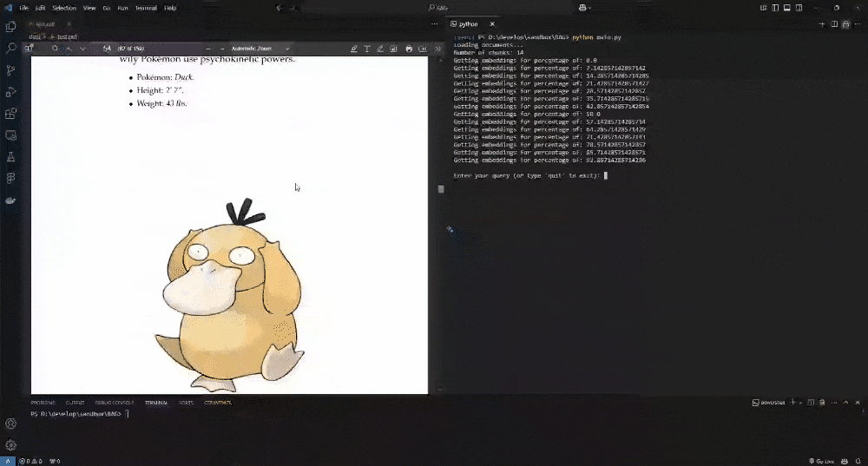Open the new terminal launch profile dropdown
Viewport: 868px width, 466px height.
click(800, 403)
